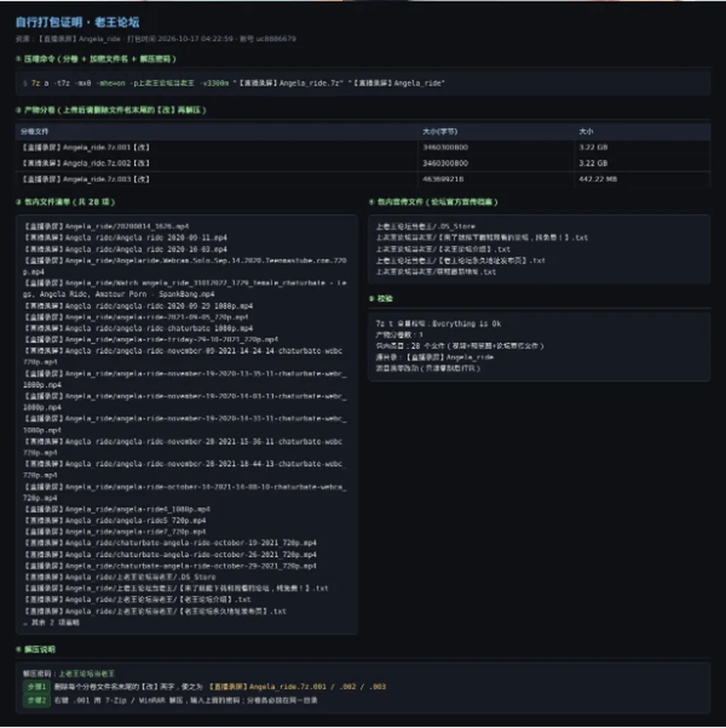
Task: Click the green 步骤1 badge
Action: pyautogui.click(x=36, y=686)
